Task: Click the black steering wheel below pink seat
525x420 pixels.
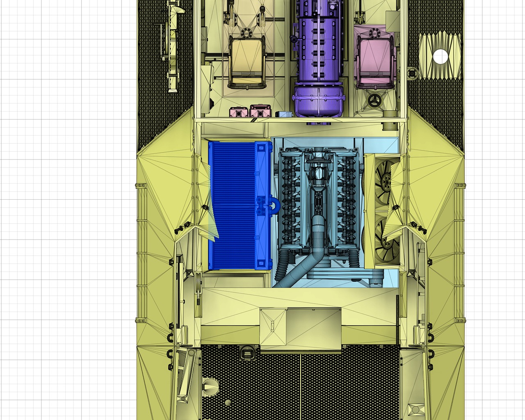Action: point(374,100)
